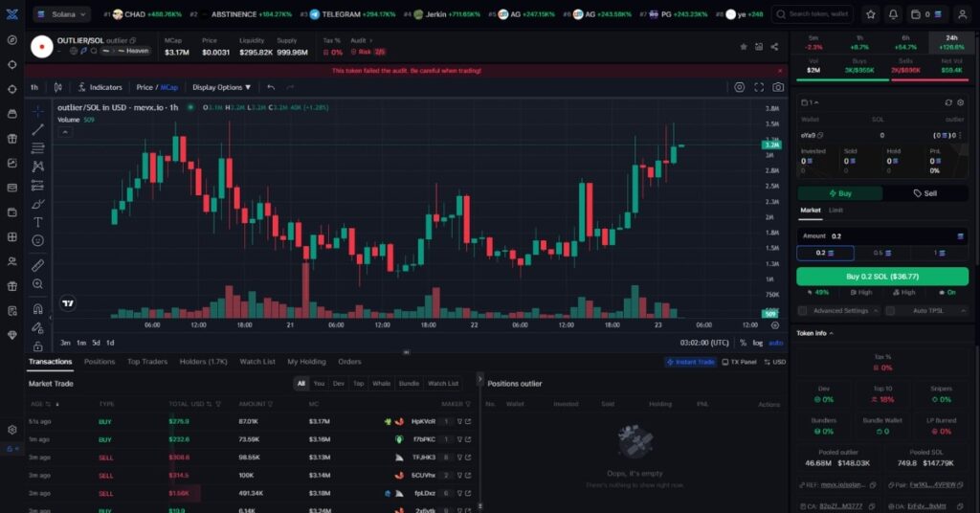Open the wallet balance dropdown in top bar
Image resolution: width=980 pixels, height=513 pixels.
pos(926,14)
